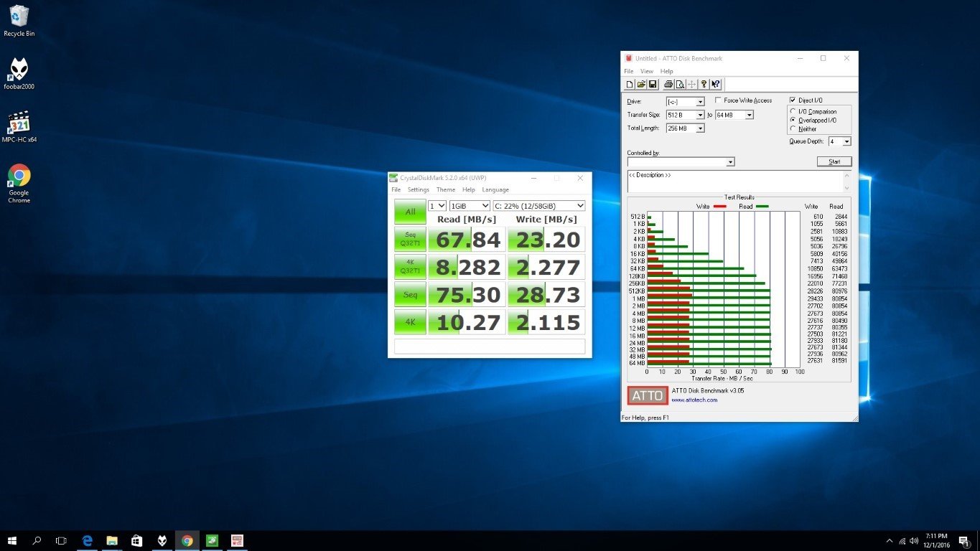
Task: Click the 4K Q32T1 test button
Action: tap(410, 267)
